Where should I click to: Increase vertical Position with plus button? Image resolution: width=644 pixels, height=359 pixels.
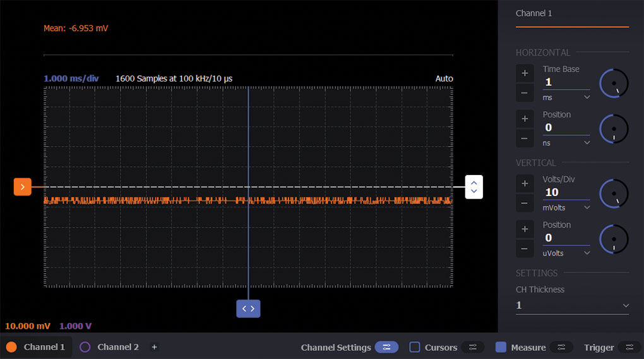pos(525,229)
